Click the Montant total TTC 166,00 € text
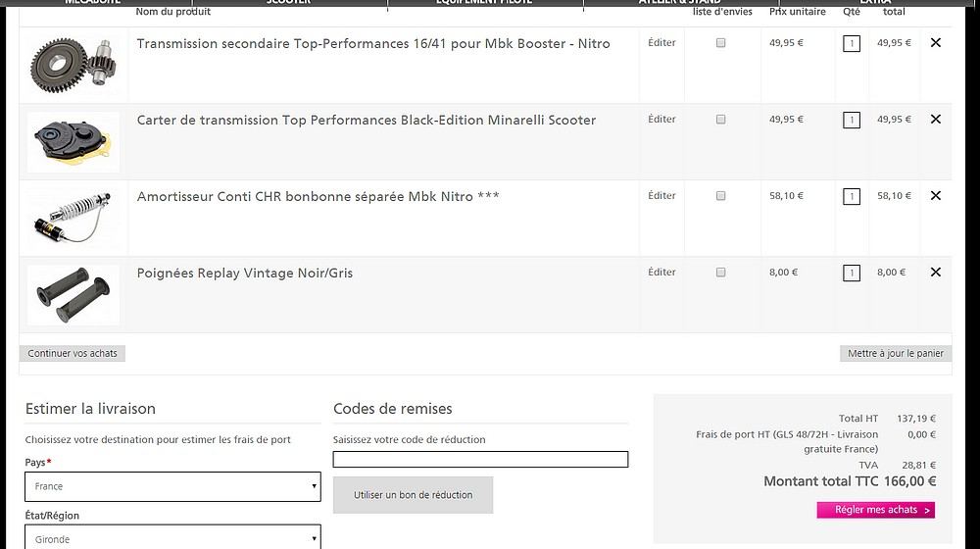 coord(850,481)
